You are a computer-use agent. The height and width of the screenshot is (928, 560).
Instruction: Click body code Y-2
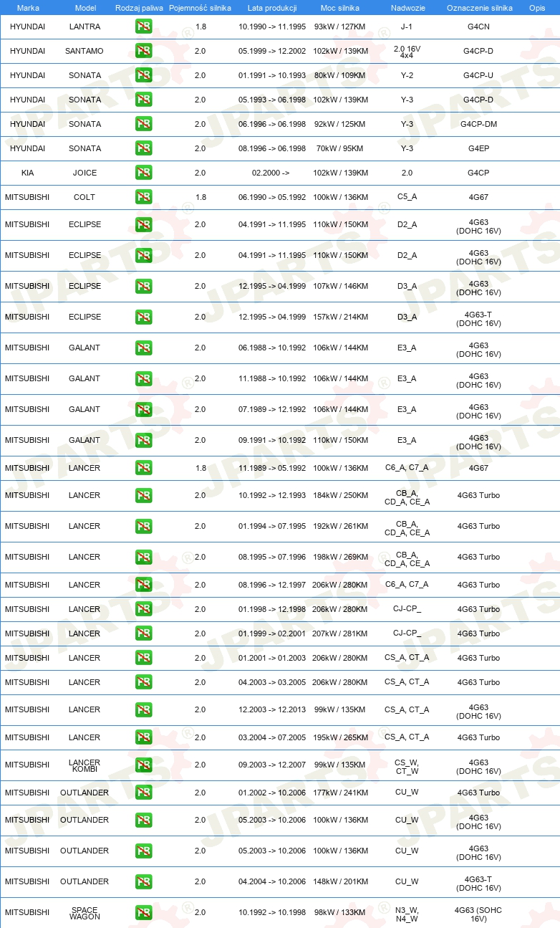407,75
